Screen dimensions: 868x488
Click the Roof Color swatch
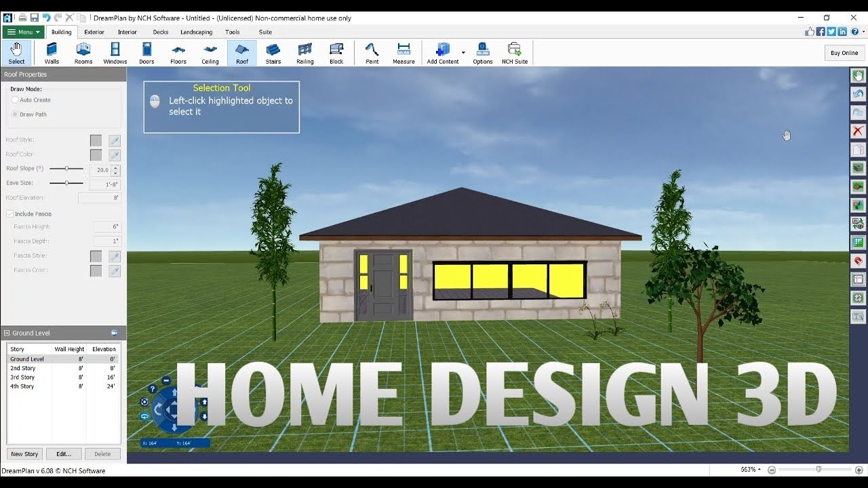96,155
